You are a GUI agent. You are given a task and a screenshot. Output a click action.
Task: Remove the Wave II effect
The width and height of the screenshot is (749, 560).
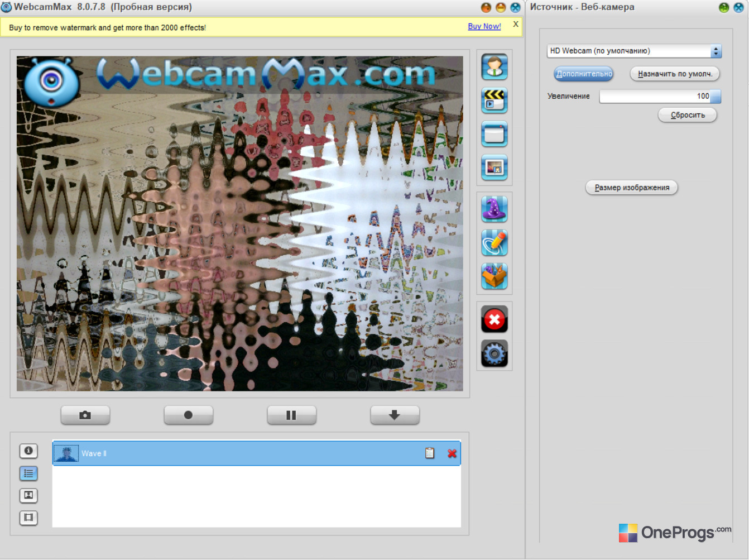(452, 453)
